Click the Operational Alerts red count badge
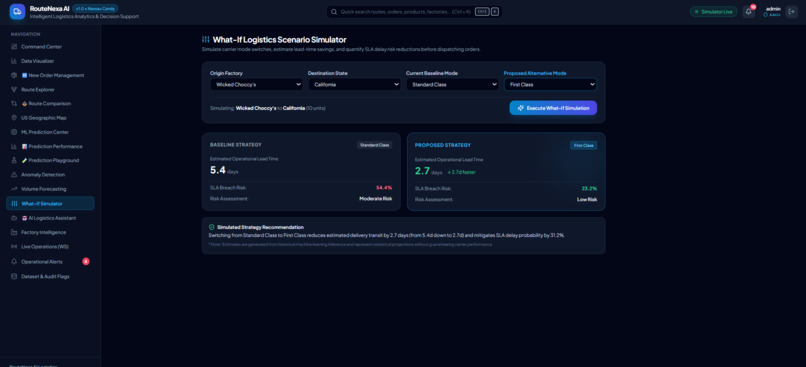This screenshot has height=367, width=806. 86,262
